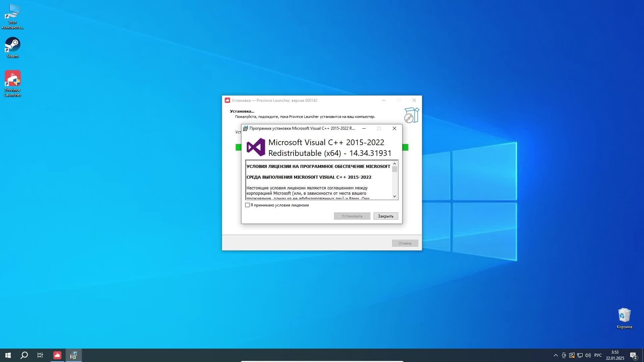
Task: Minimize the Visual C++ installer window
Action: tap(364, 128)
